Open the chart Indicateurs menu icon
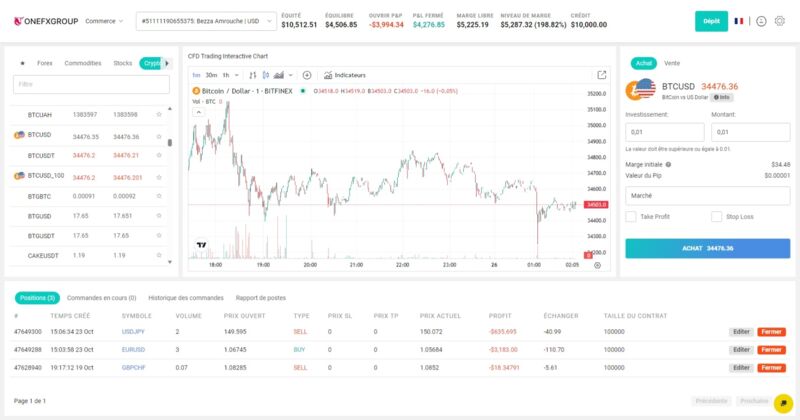Viewport: 800px width, 420px height. [328, 75]
